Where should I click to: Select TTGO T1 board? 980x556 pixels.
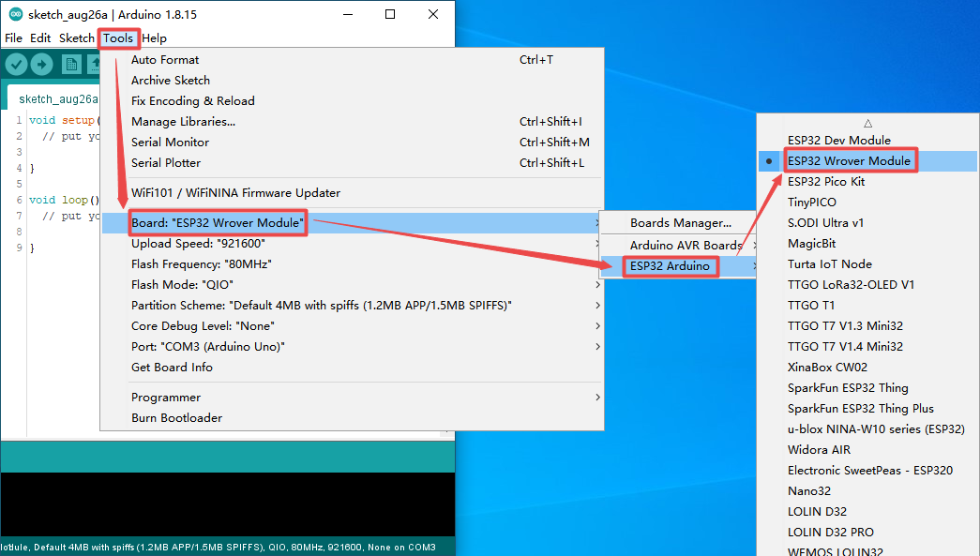click(867, 306)
